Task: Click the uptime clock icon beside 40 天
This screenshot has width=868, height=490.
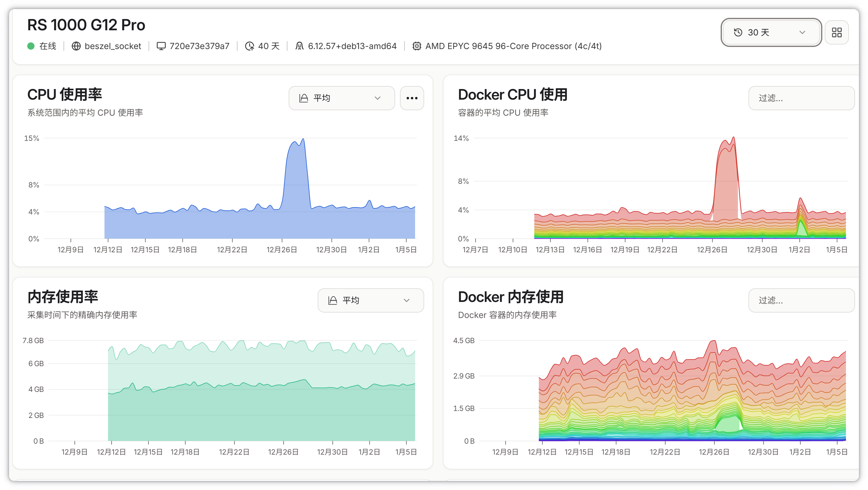Action: click(249, 46)
